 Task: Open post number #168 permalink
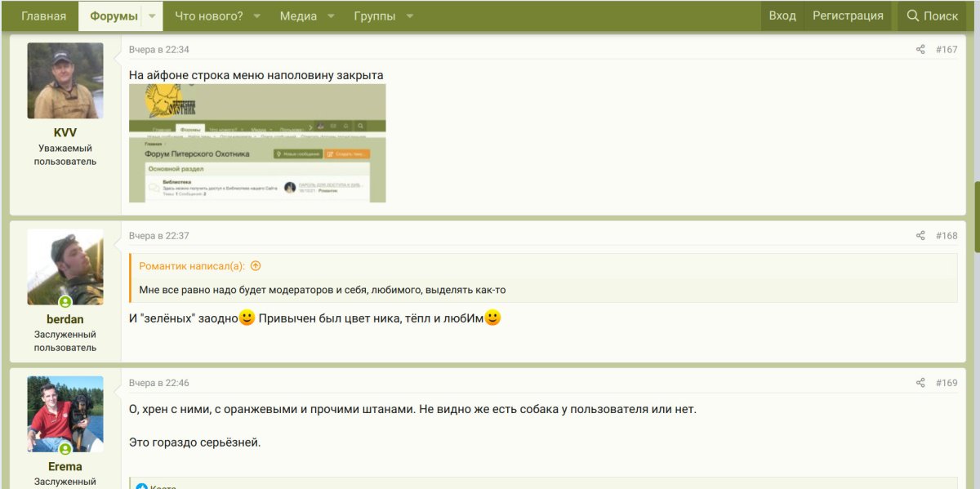[947, 236]
